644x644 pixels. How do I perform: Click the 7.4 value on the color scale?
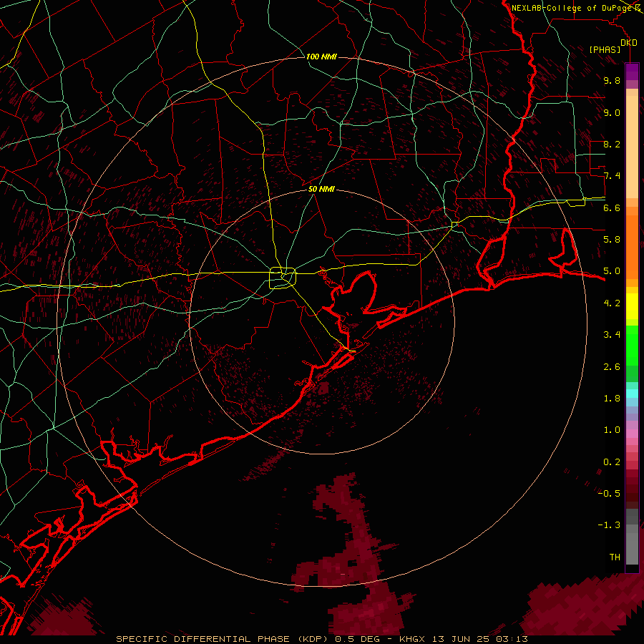[612, 176]
